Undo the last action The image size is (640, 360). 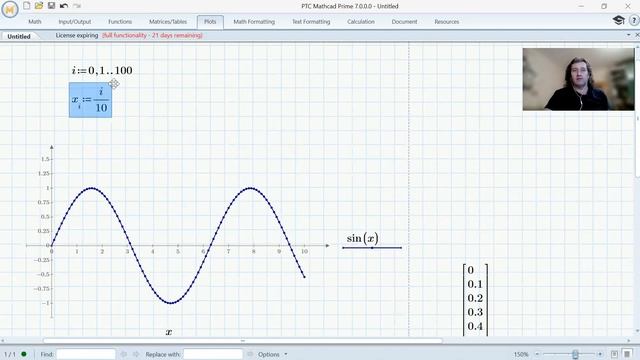[x=64, y=6]
